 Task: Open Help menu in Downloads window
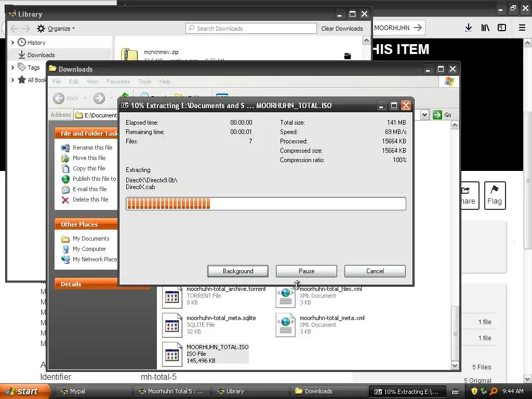pyautogui.click(x=165, y=82)
